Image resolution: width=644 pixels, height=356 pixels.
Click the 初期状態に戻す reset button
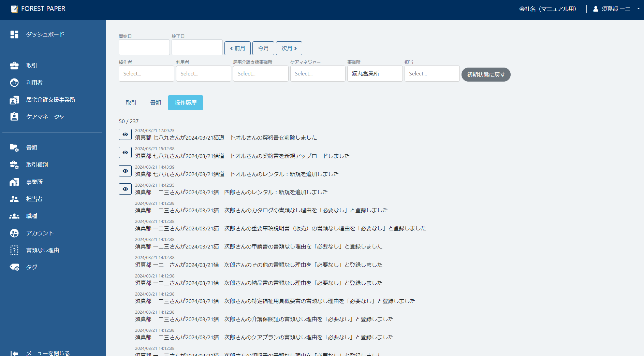(x=486, y=74)
